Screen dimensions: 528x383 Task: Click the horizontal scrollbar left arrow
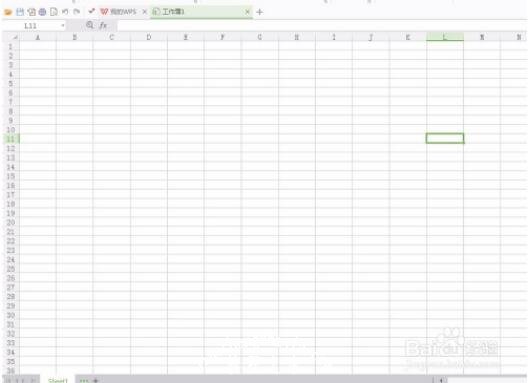(441, 380)
